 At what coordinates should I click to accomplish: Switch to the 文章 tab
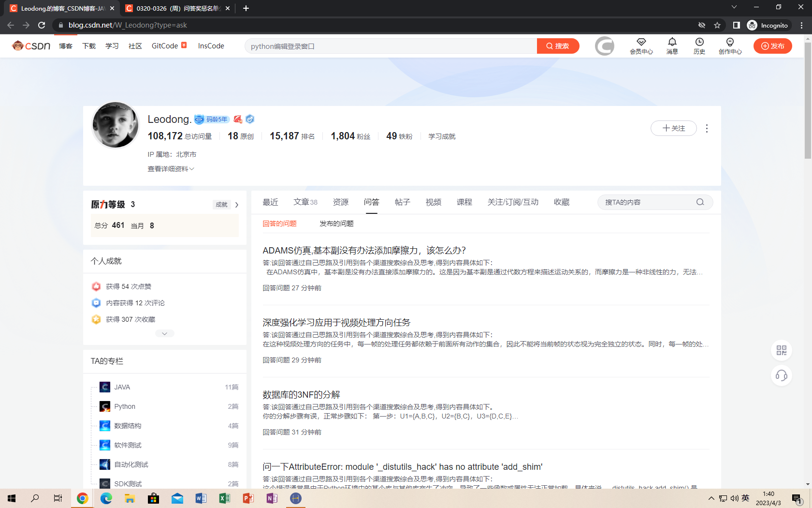[305, 202]
